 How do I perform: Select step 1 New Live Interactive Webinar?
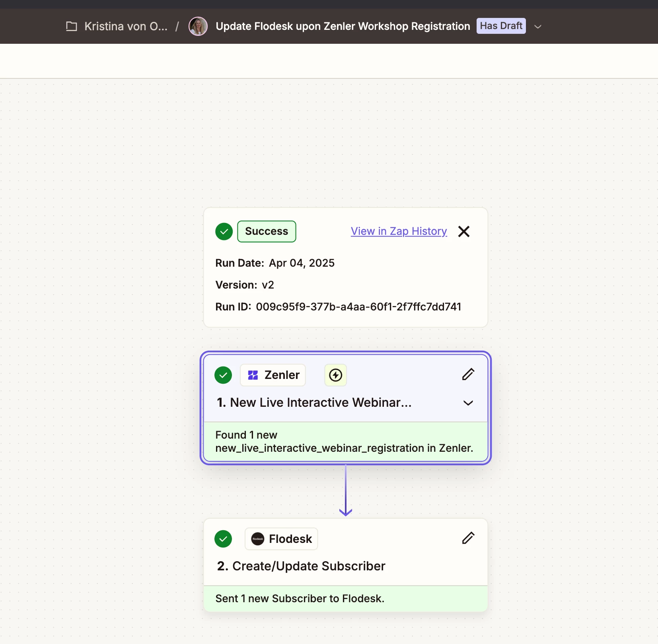tap(314, 402)
